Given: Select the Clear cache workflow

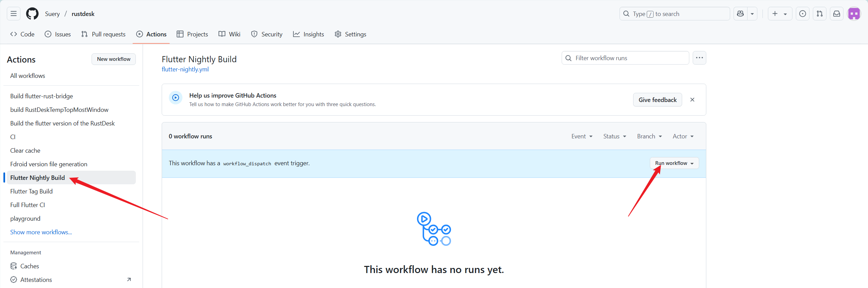Looking at the screenshot, I should tap(71, 150).
